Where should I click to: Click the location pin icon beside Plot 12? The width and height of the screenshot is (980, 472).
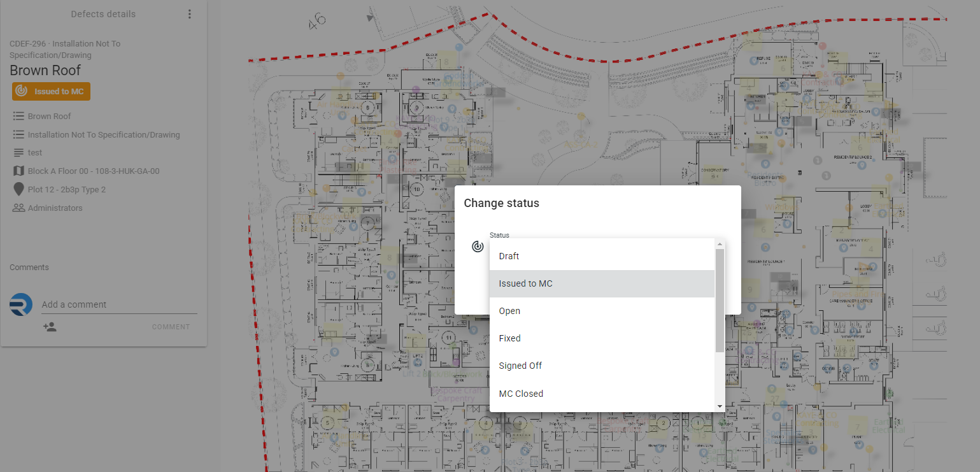point(18,189)
